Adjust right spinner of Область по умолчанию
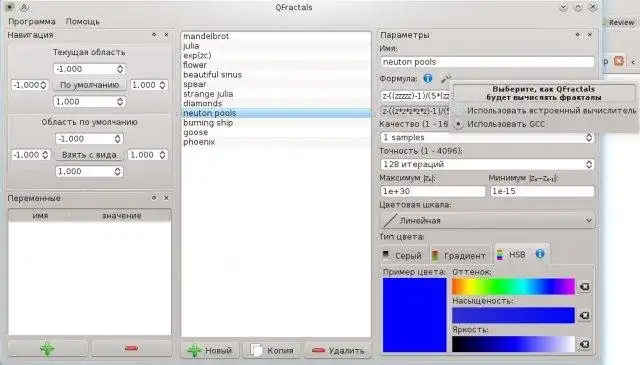640x365 pixels. pyautogui.click(x=148, y=155)
